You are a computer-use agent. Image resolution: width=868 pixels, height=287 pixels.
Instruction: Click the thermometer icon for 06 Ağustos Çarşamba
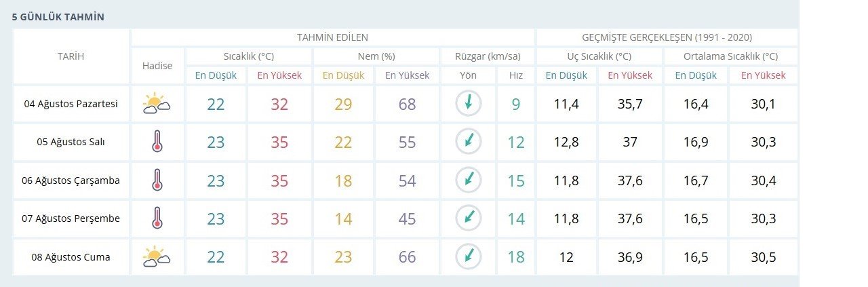coord(157,180)
